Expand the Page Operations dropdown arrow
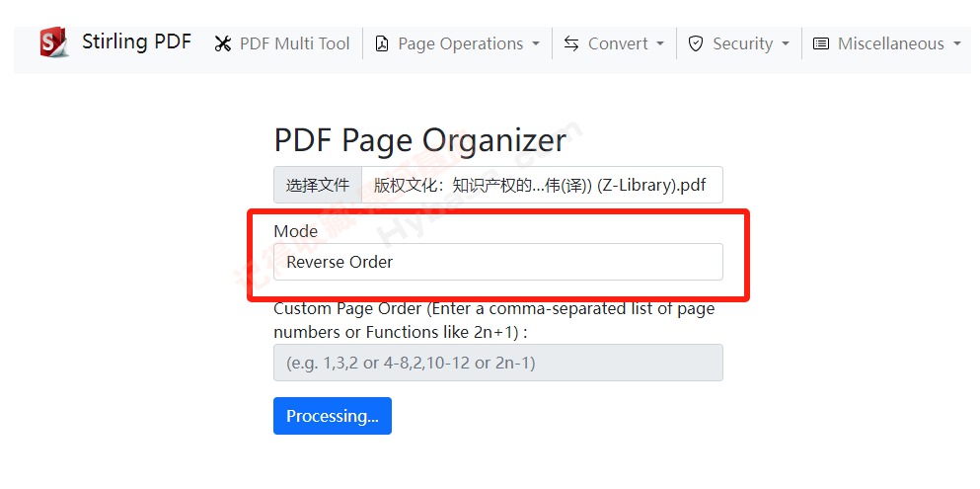The width and height of the screenshot is (980, 489). point(535,44)
